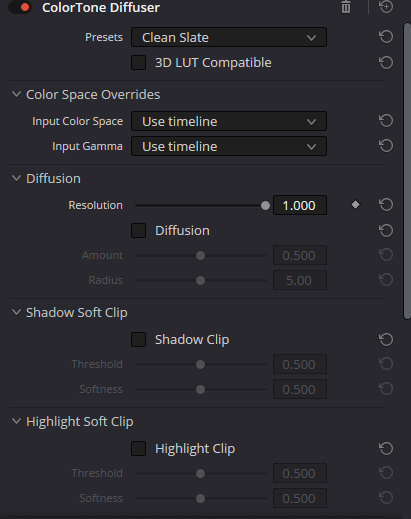Click reset-all icon in ColorTone Diffuser header
This screenshot has width=411, height=519.
click(386, 6)
